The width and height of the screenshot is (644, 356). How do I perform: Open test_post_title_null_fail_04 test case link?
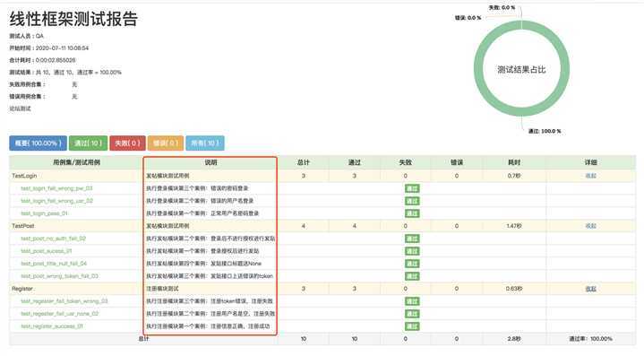(54, 264)
